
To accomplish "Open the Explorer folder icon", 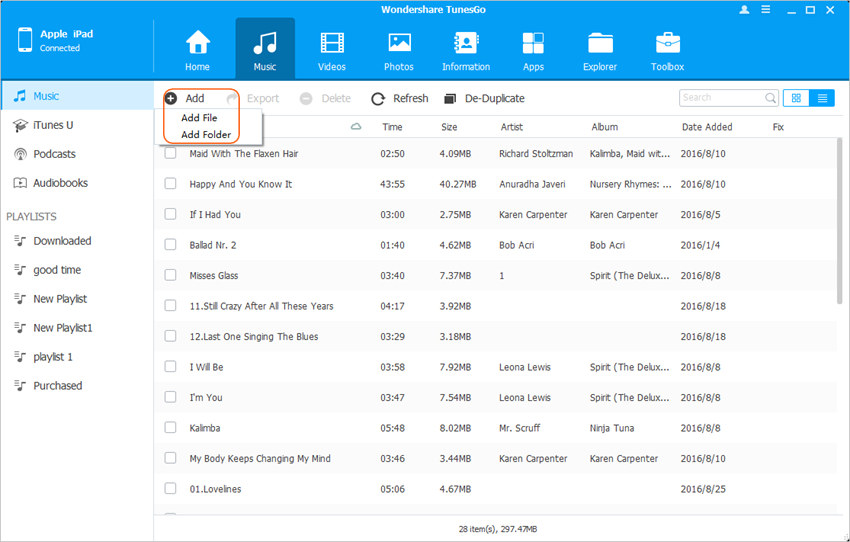I will [x=600, y=44].
